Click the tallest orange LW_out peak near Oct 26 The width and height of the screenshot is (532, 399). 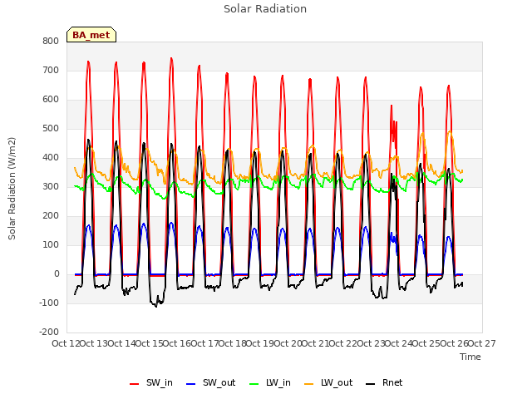click(450, 131)
